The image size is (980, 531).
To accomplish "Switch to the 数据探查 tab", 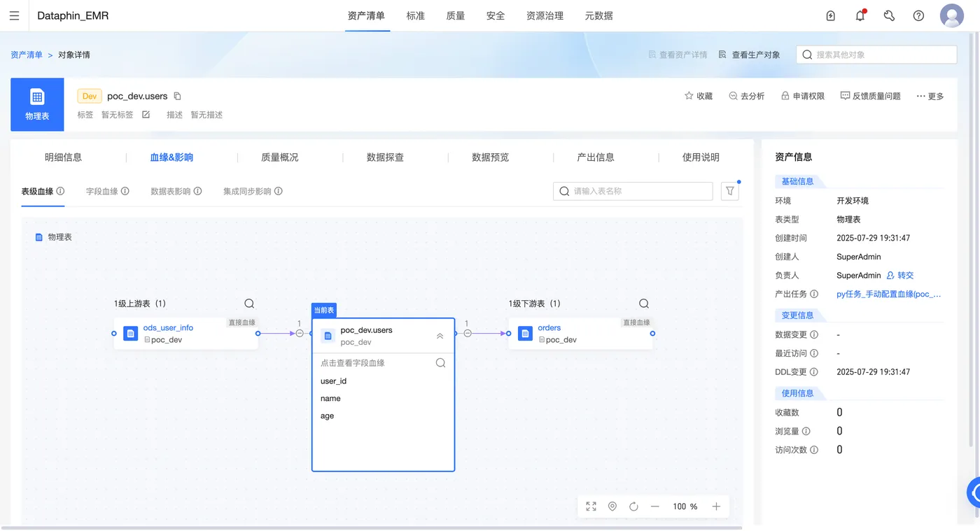I will point(386,157).
